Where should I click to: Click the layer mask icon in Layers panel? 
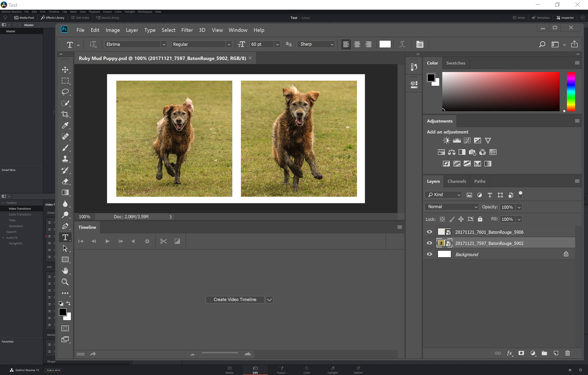point(521,353)
